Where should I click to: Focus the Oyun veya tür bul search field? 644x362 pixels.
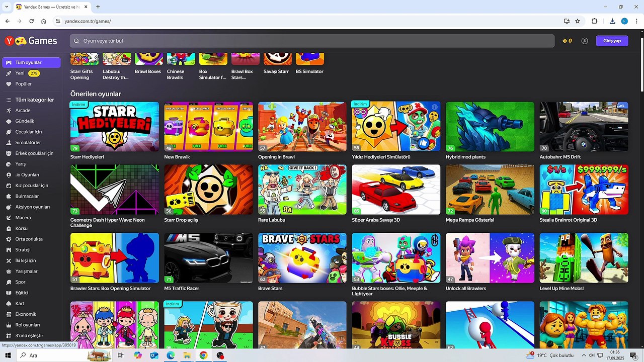(312, 41)
